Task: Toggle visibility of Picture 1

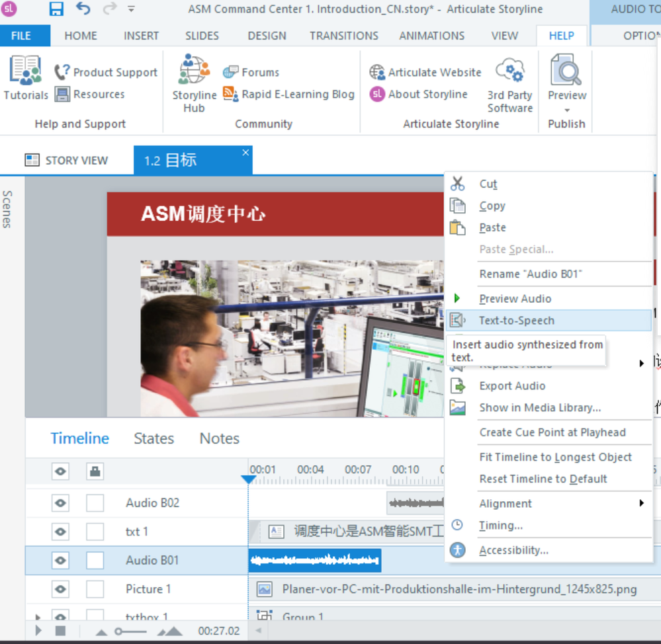Action: (x=60, y=589)
